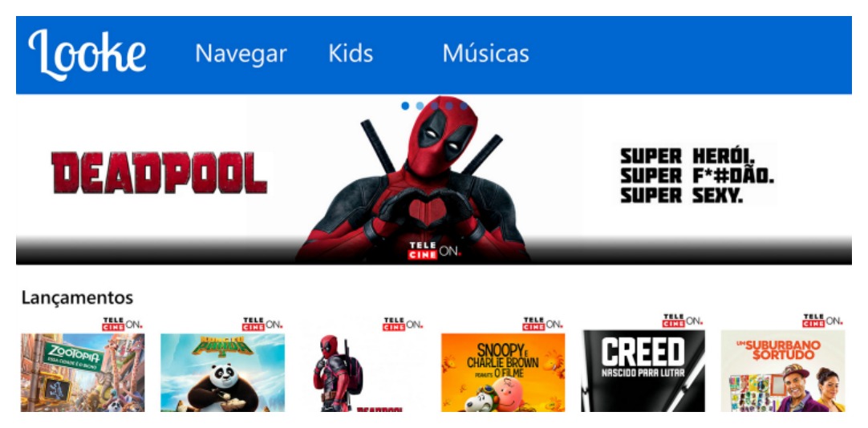Open Snoopy e Charlie Brown poster
The height and width of the screenshot is (428, 868).
(x=503, y=372)
